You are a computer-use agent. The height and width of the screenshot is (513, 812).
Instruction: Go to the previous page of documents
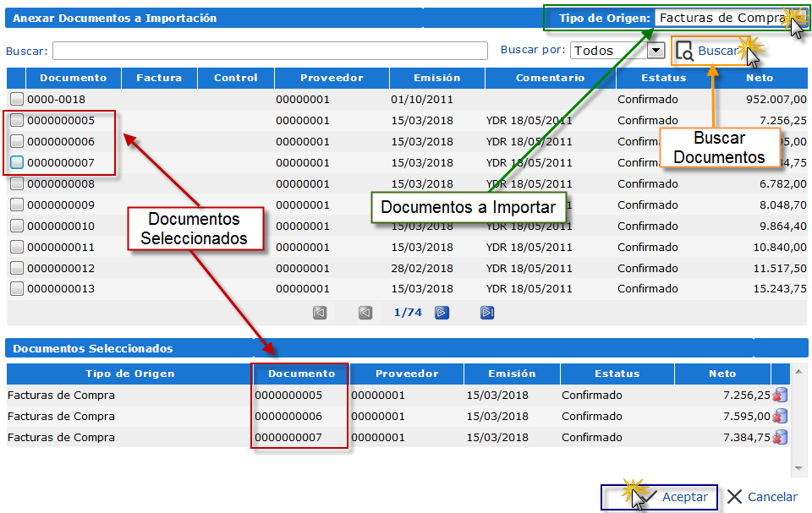point(365,313)
